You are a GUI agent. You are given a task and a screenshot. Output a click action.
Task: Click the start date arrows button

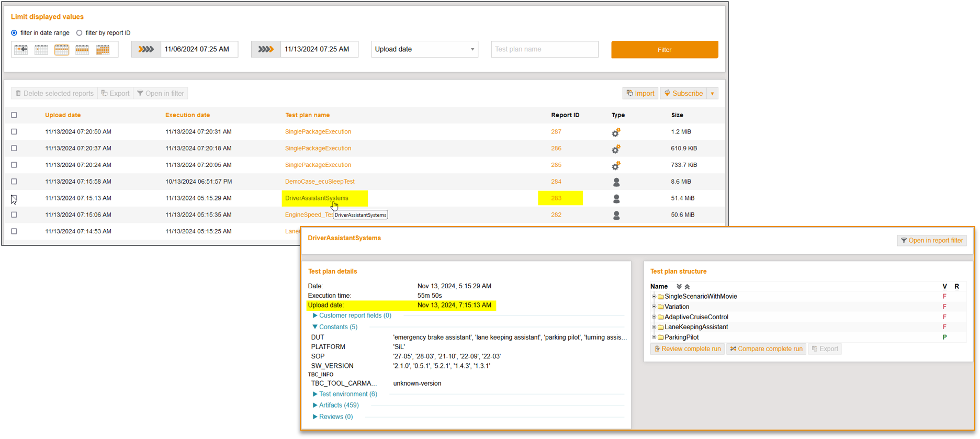(x=146, y=49)
